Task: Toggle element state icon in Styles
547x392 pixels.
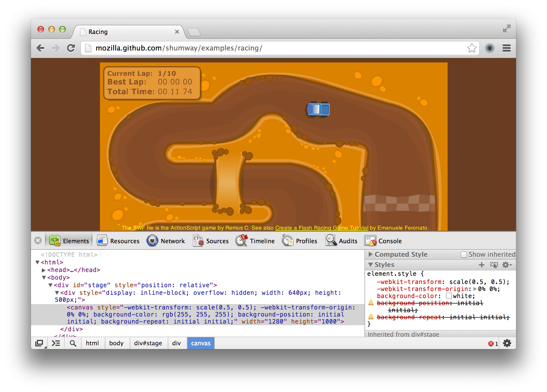Action: pos(494,265)
